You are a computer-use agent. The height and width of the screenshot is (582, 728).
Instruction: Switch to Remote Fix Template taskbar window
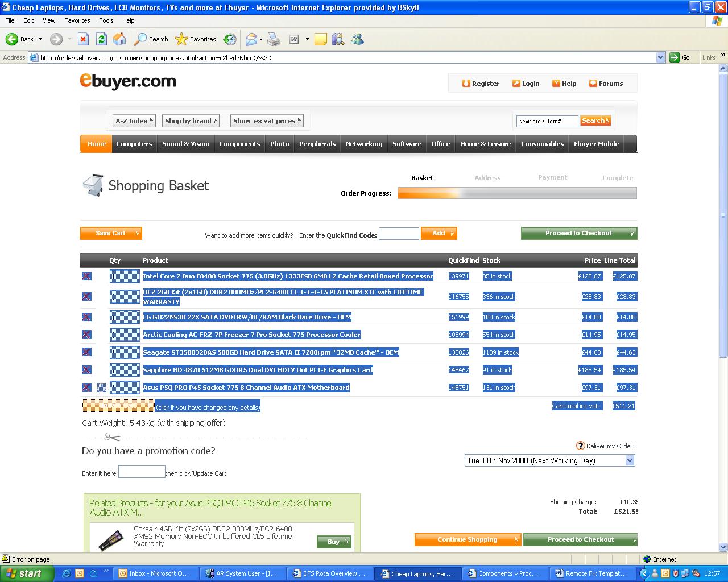(x=591, y=573)
